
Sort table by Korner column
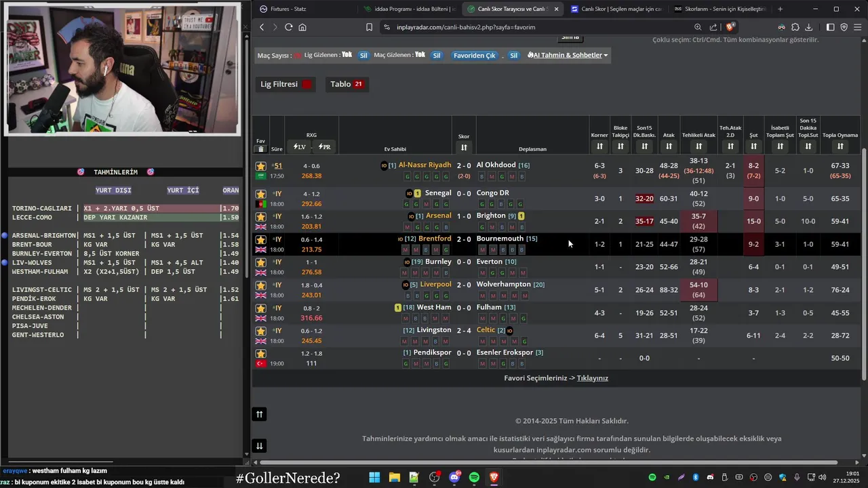coord(599,146)
